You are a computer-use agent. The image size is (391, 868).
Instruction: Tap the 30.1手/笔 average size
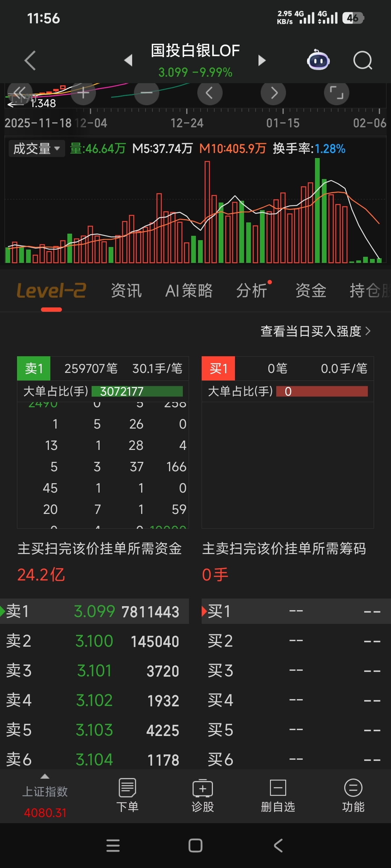(157, 369)
